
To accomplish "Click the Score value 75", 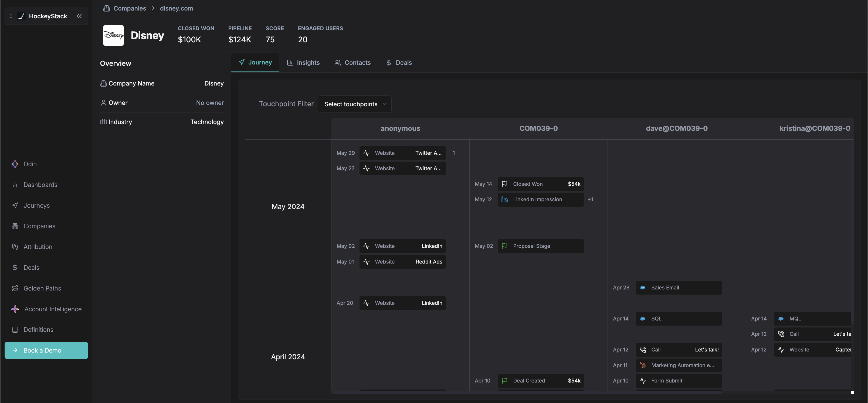I will tap(270, 40).
